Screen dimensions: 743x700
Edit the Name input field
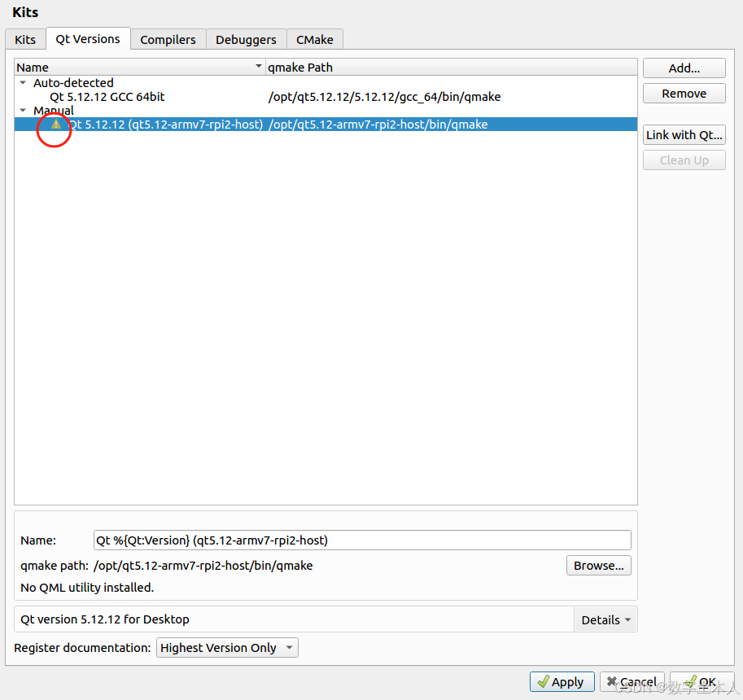362,540
